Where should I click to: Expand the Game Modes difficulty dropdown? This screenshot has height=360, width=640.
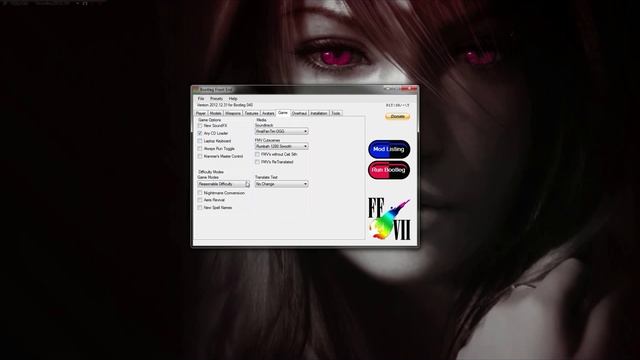tap(224, 184)
